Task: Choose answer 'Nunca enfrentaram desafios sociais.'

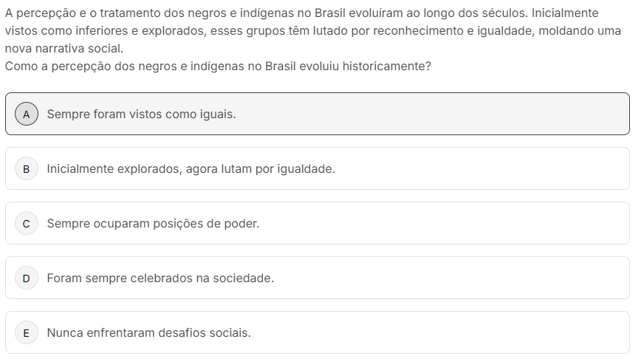Action: click(x=148, y=332)
